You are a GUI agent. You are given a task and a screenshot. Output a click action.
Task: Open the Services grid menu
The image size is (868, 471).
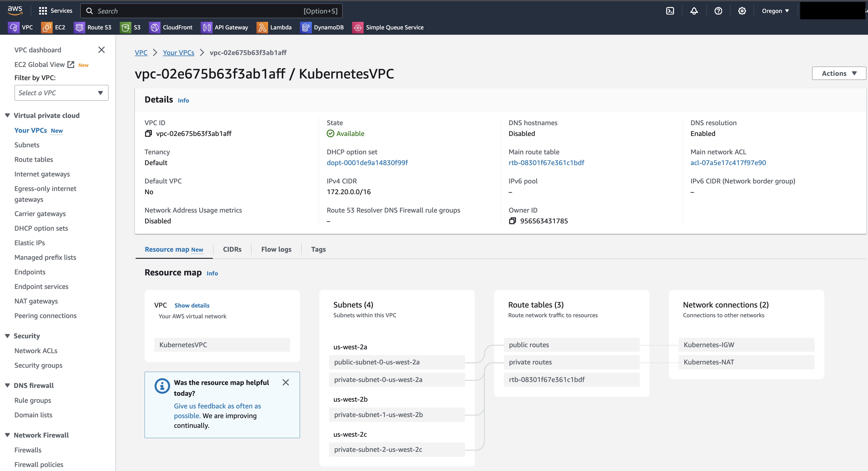pos(55,11)
